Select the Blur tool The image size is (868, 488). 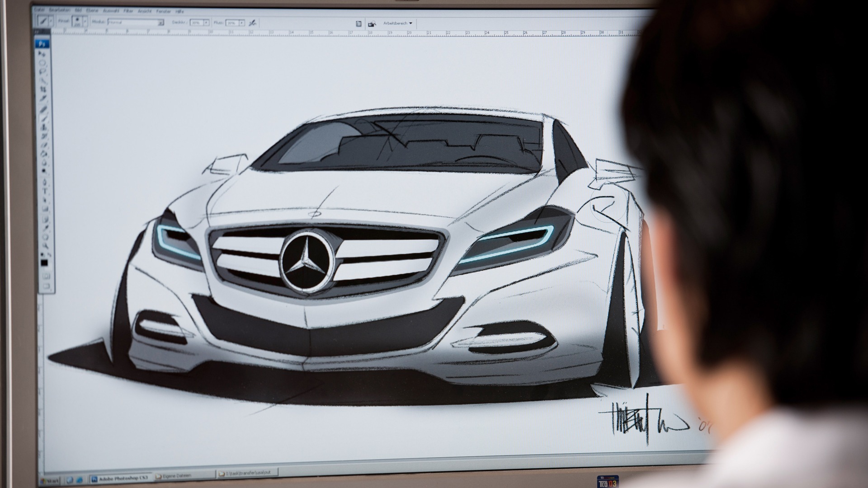tap(44, 162)
